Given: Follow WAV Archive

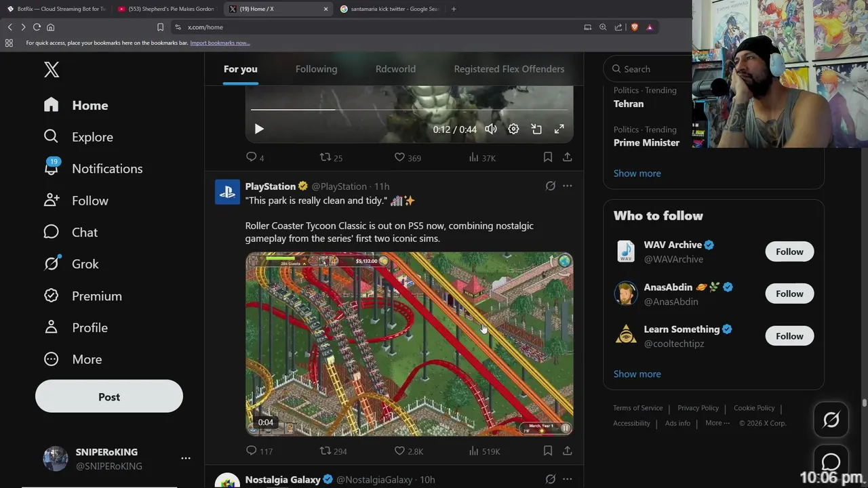Looking at the screenshot, I should [x=789, y=251].
